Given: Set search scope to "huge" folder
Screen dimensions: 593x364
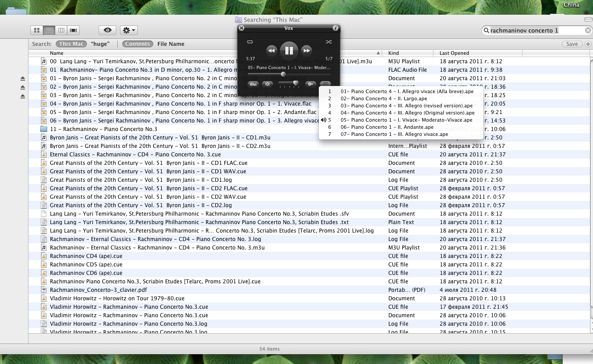Looking at the screenshot, I should click(100, 44).
